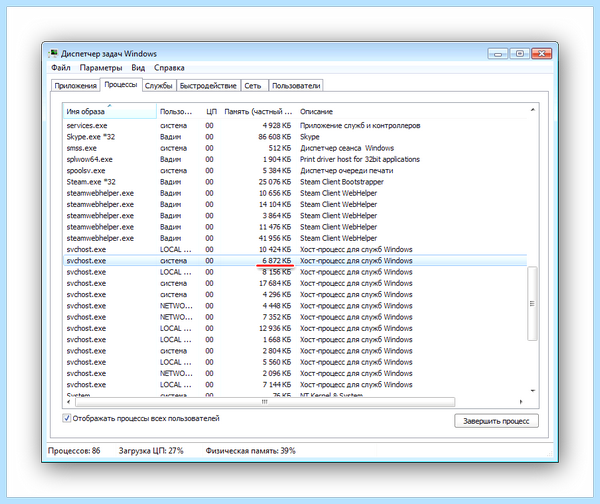The height and width of the screenshot is (504, 600).
Task: Click the Процессов: 86 status entry
Action: coord(74,451)
